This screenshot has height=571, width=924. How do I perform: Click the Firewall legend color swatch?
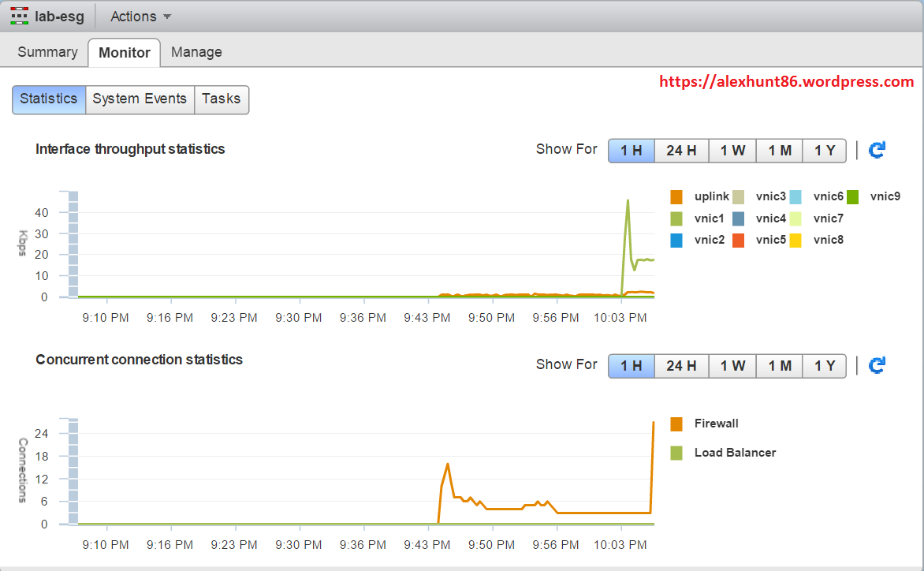(676, 424)
